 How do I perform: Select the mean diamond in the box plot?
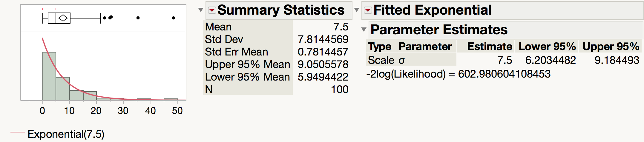tap(63, 18)
